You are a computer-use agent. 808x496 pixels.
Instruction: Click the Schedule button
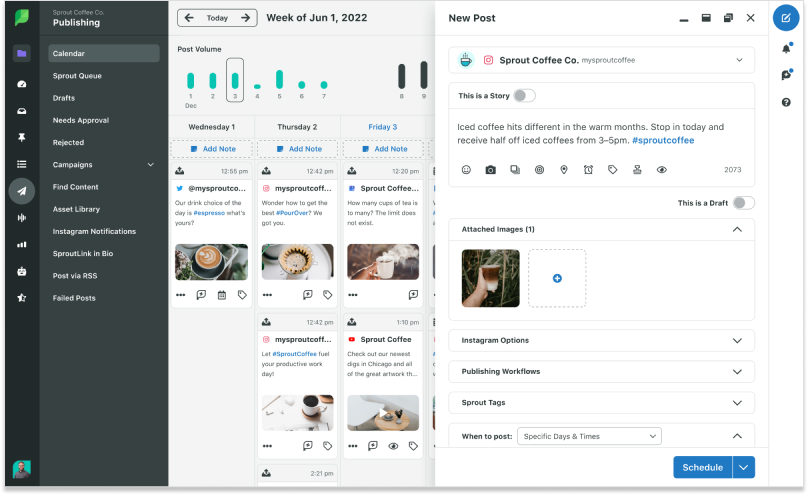coord(702,468)
